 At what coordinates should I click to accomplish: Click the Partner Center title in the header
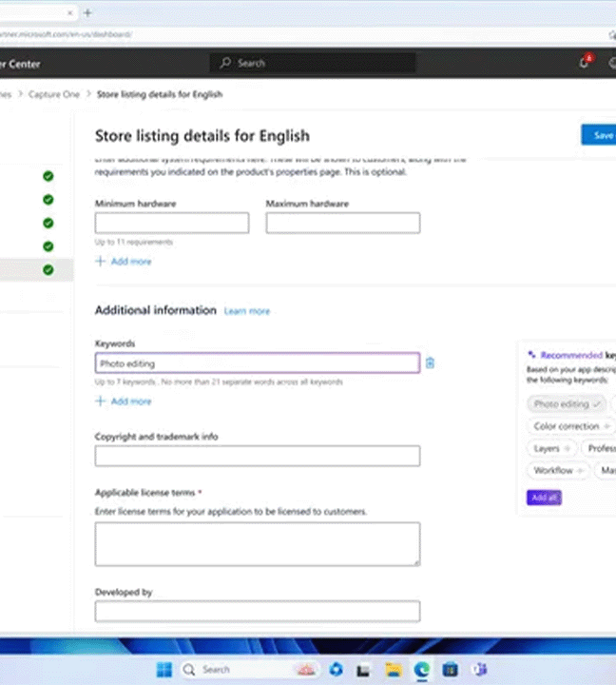(x=20, y=64)
